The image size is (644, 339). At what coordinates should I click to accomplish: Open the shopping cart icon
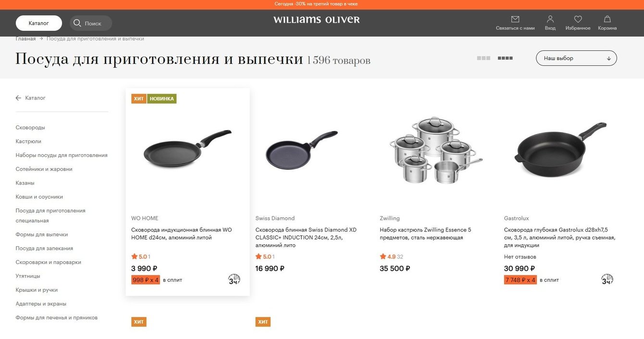[x=607, y=19]
